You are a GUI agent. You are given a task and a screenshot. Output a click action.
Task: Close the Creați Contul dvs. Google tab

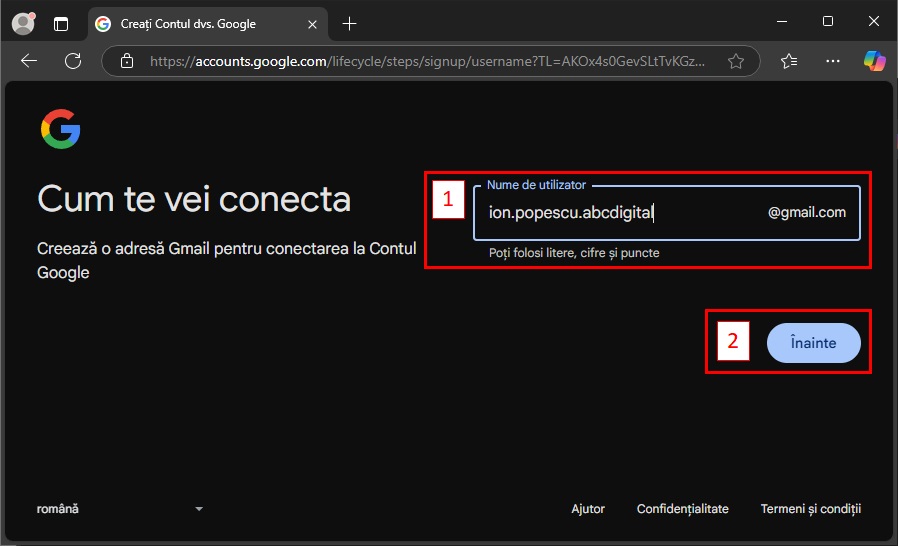[311, 23]
